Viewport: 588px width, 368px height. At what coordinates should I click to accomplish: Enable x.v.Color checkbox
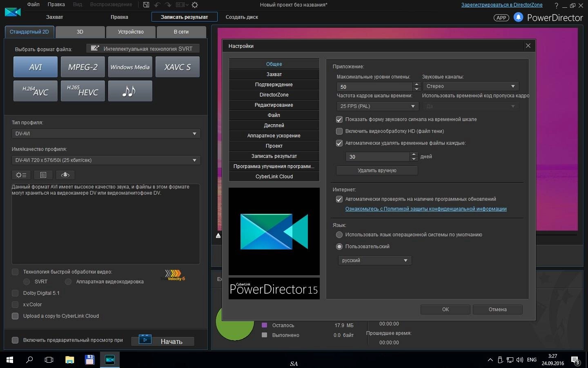click(x=15, y=305)
